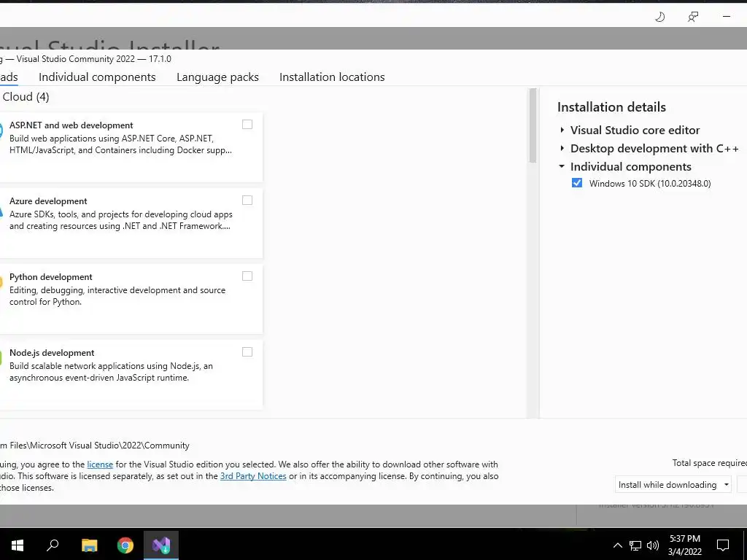747x560 pixels.
Task: Open volume speaker tray icon
Action: click(x=653, y=545)
